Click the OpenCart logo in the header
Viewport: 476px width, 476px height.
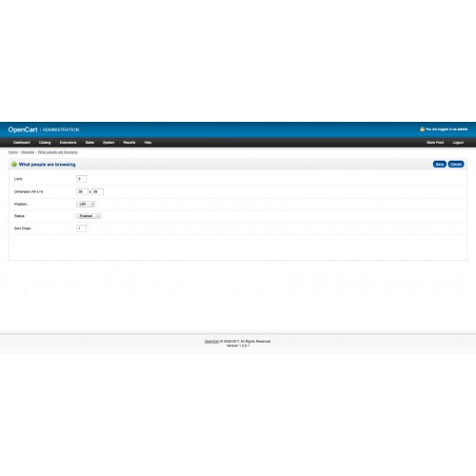pyautogui.click(x=23, y=129)
